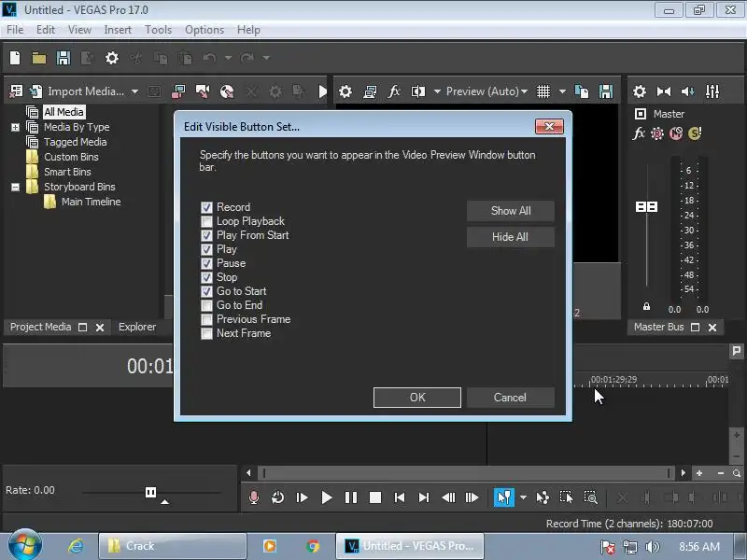Confirm dialog with OK button
Screen dimensions: 747x560
coord(417,398)
